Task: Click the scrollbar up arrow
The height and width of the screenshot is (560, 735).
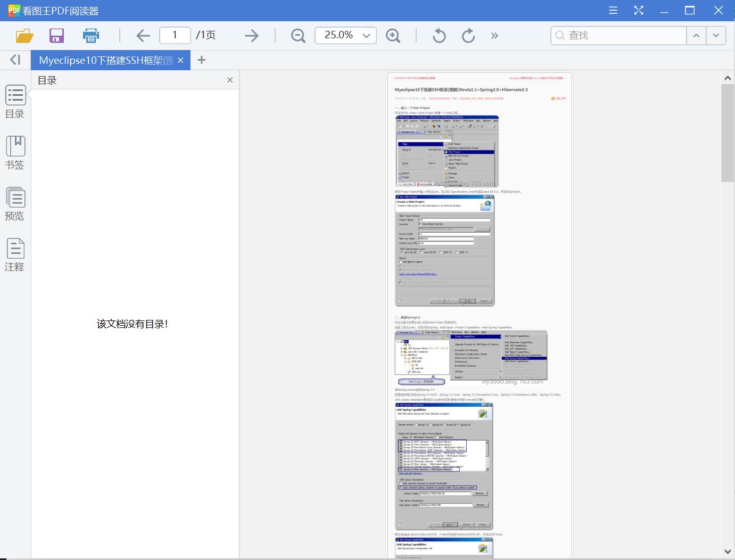Action: point(727,78)
